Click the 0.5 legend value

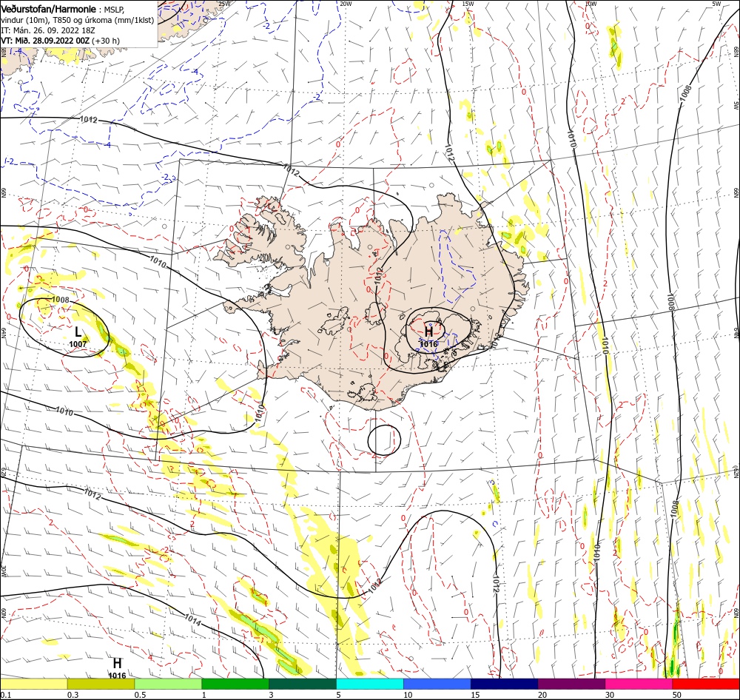pyautogui.click(x=140, y=695)
